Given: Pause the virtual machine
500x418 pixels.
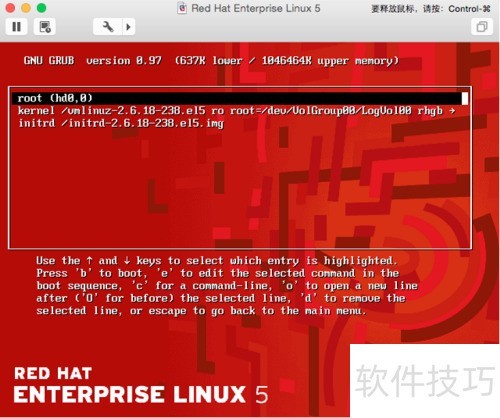Looking at the screenshot, I should click(16, 27).
